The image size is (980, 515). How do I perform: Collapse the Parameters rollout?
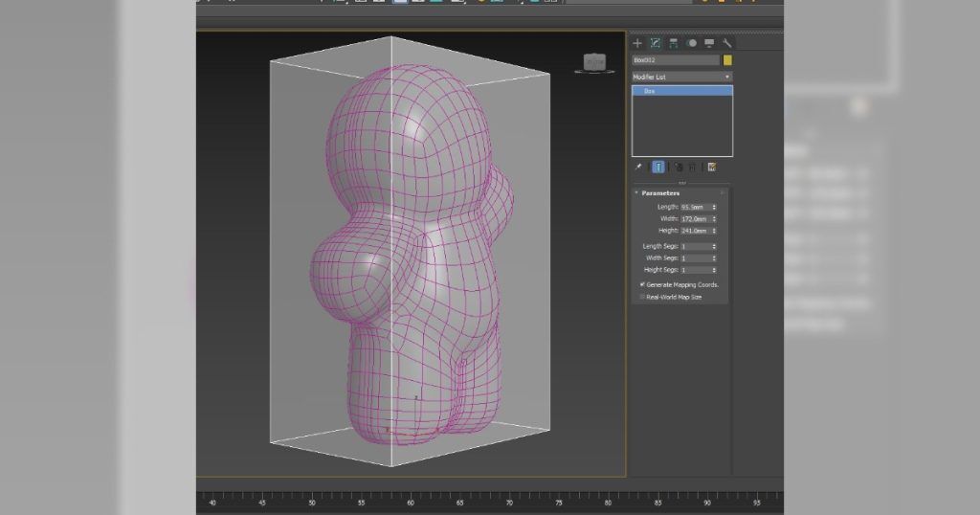tap(660, 193)
